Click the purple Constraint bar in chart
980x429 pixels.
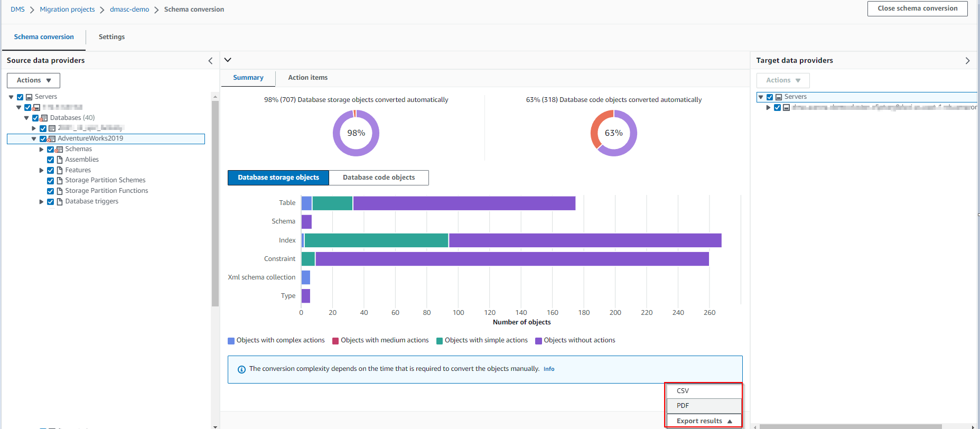point(512,259)
